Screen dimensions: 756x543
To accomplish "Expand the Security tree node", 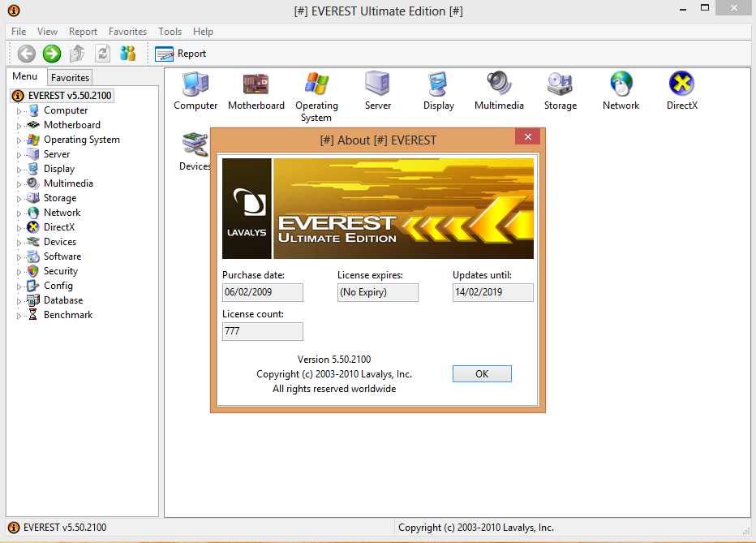I will click(x=19, y=272).
